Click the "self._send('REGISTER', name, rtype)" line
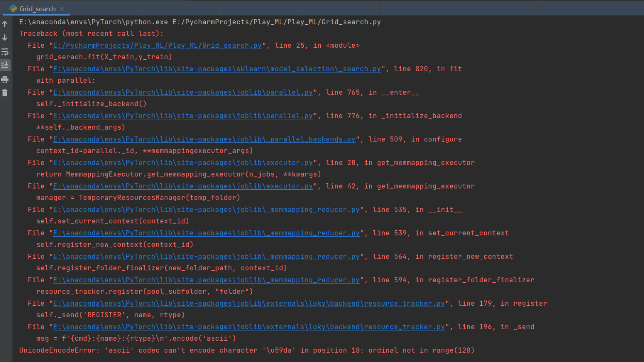The width and height of the screenshot is (644, 362). tap(110, 315)
